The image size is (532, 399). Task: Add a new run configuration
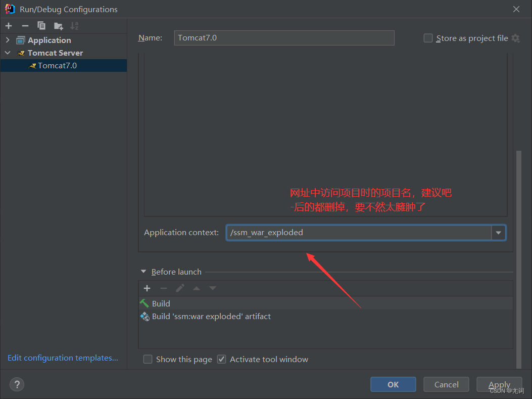(9, 26)
